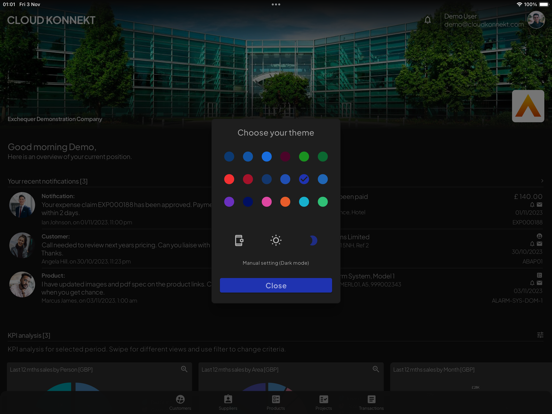Pick the bright red theme color
The height and width of the screenshot is (414, 552).
tap(229, 179)
